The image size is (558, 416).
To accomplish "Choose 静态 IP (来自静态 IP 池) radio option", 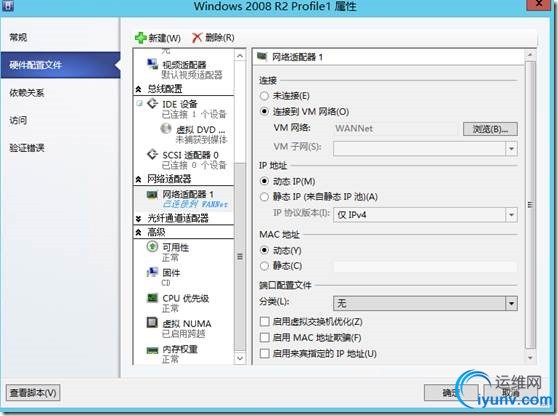I will tap(264, 197).
